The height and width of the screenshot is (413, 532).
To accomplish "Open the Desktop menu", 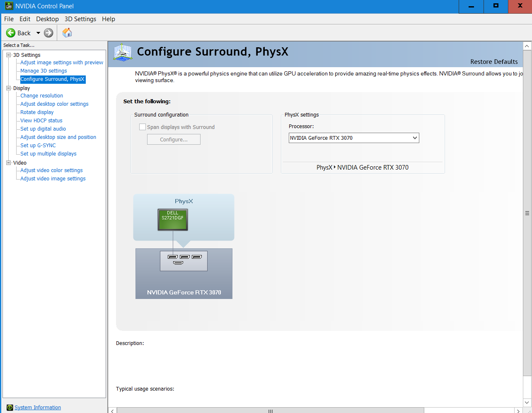I will 47,19.
